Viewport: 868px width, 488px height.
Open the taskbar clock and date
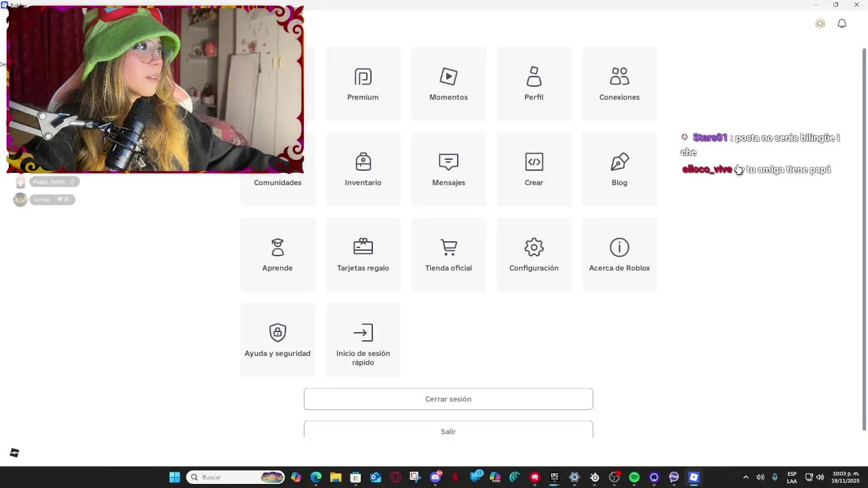pyautogui.click(x=846, y=477)
